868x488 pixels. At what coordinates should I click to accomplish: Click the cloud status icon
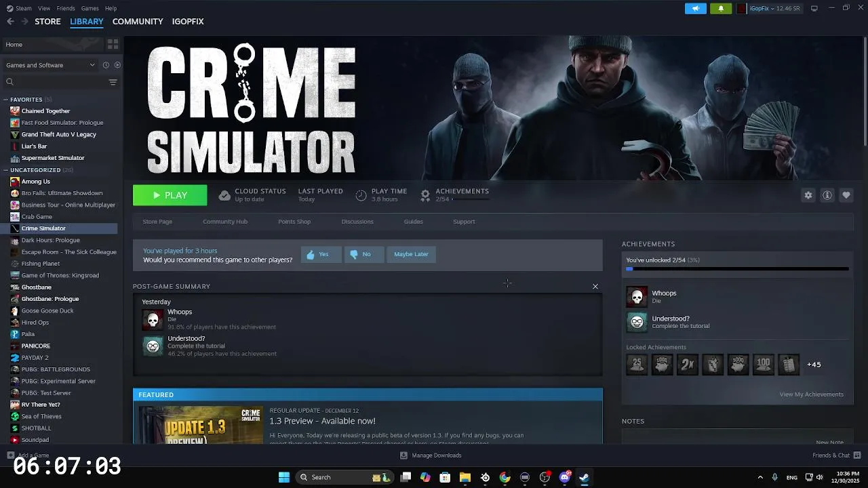pos(224,195)
